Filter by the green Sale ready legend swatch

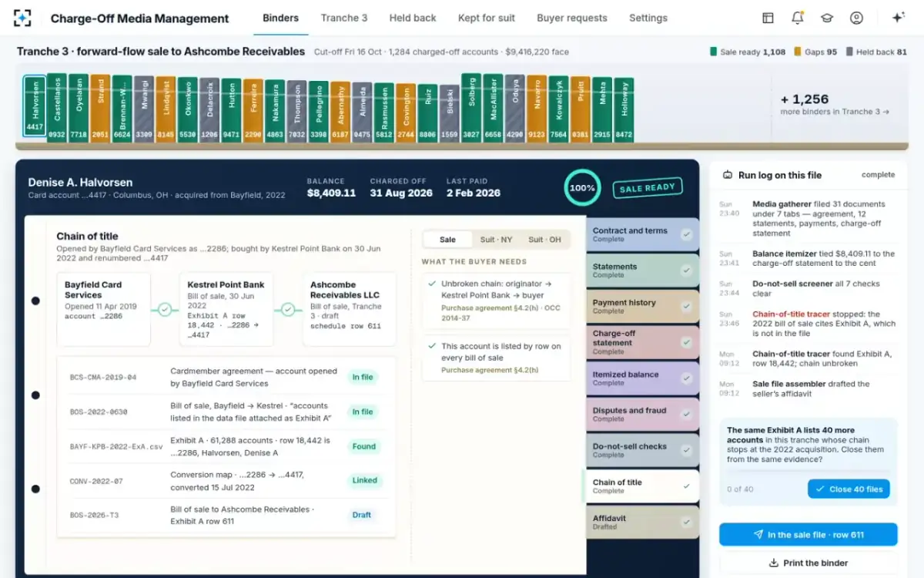[714, 52]
